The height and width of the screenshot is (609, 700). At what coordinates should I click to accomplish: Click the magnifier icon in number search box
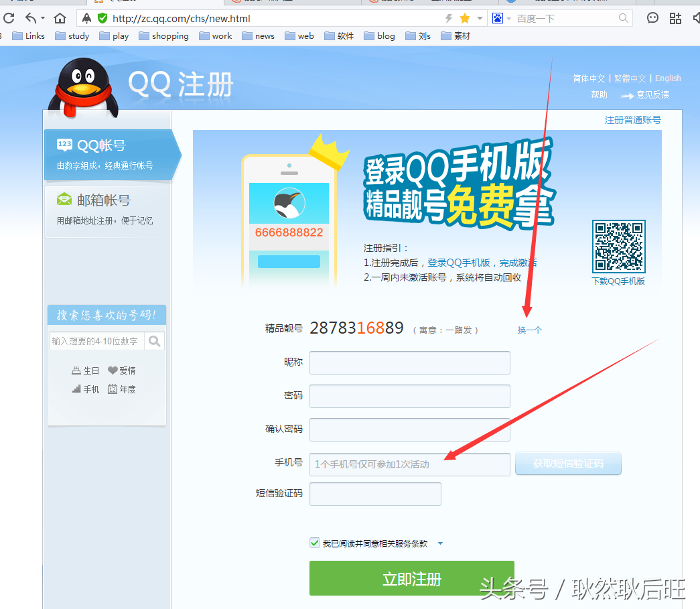pyautogui.click(x=155, y=341)
